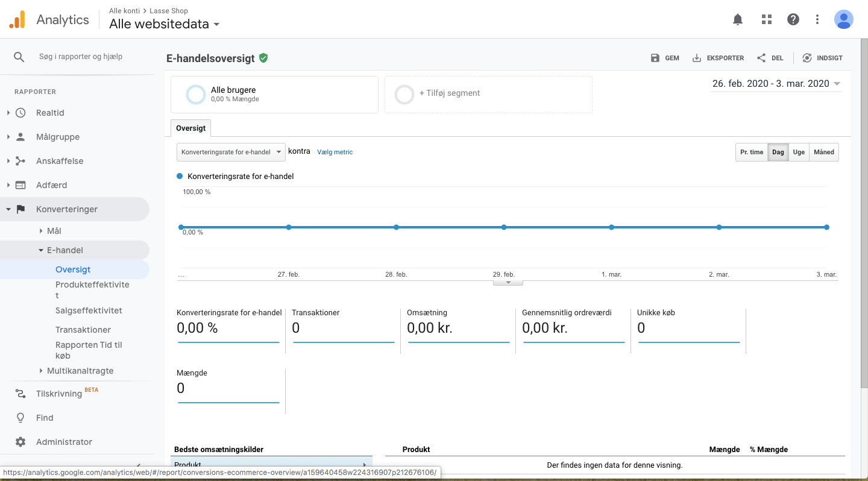Expand the Anskaffelse section arrow

(8, 161)
